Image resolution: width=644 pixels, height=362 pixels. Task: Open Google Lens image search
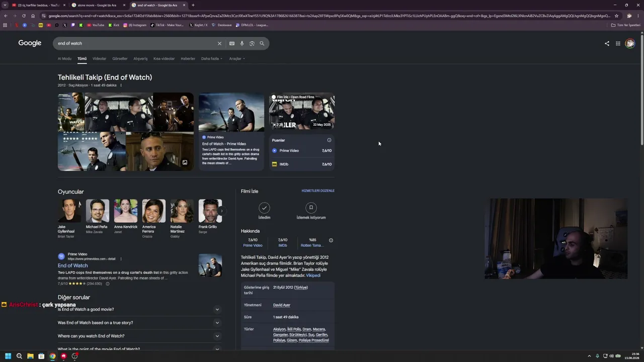pyautogui.click(x=252, y=43)
